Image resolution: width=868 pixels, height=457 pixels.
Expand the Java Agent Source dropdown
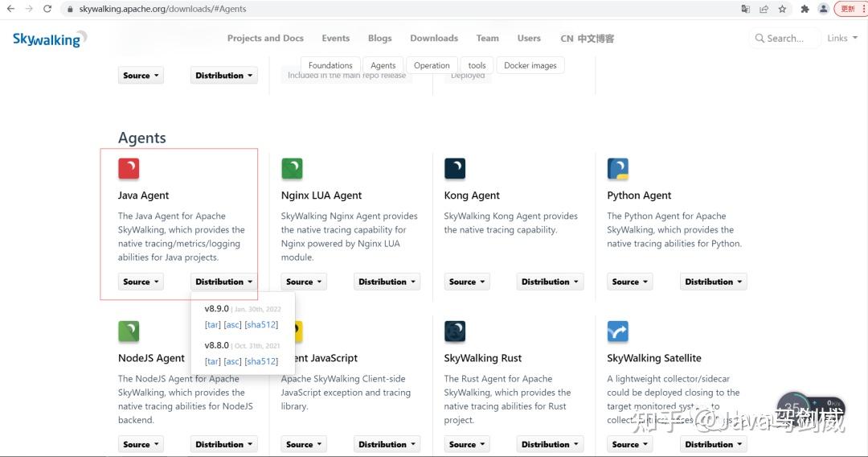tap(141, 282)
